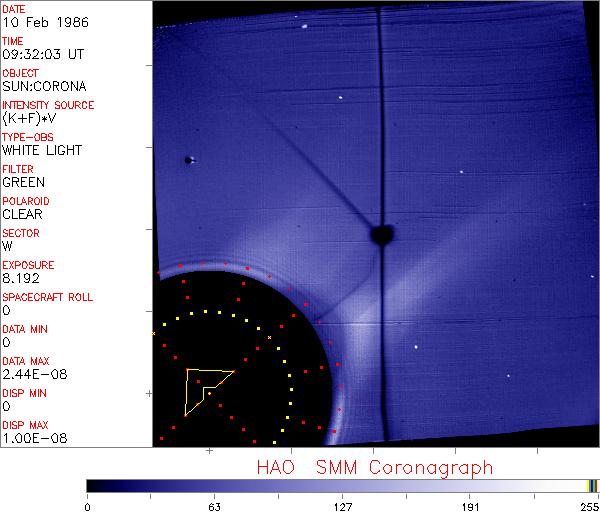Click the FILTER label

pos(18,169)
